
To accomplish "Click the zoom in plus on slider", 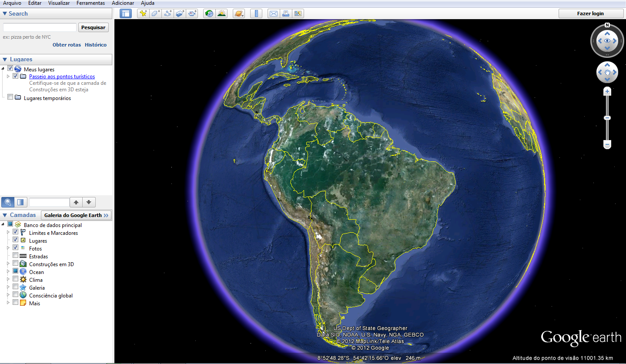I will pyautogui.click(x=607, y=92).
